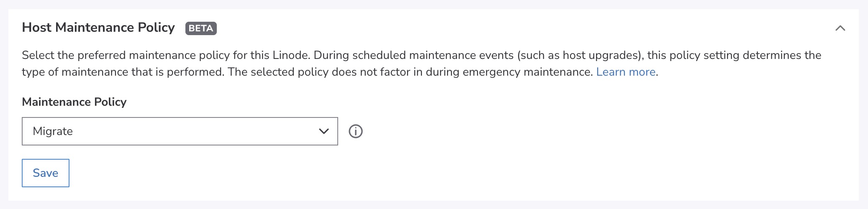Click the Host Maintenance Policy heading
Screen dimensions: 868x209
98,28
